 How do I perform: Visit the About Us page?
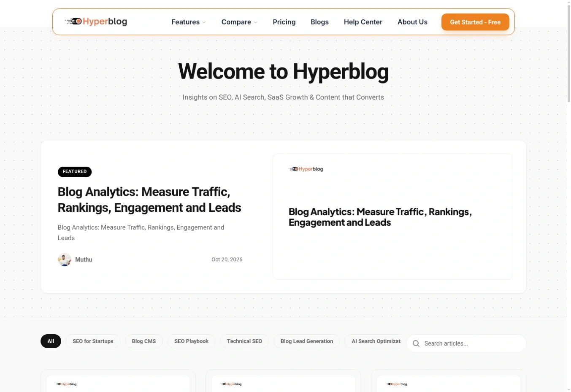412,22
